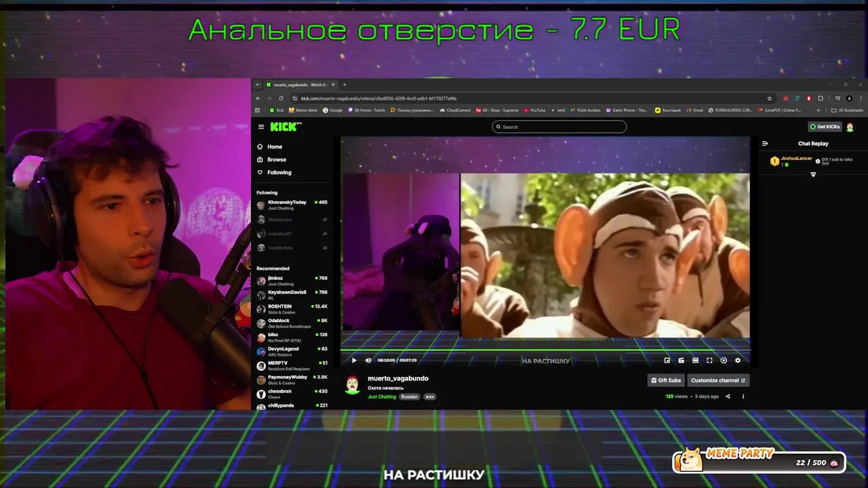Open PaymoneyWubby recommended channel
This screenshot has height=488, width=868.
tap(292, 380)
